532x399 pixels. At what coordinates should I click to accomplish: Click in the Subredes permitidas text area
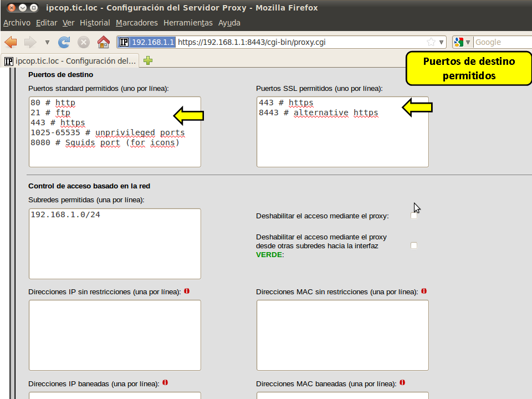point(115,244)
